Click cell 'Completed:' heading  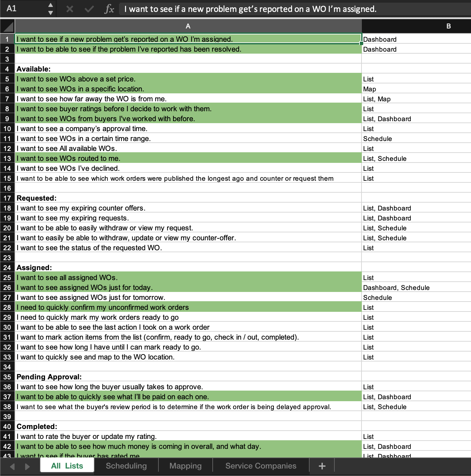coord(188,426)
